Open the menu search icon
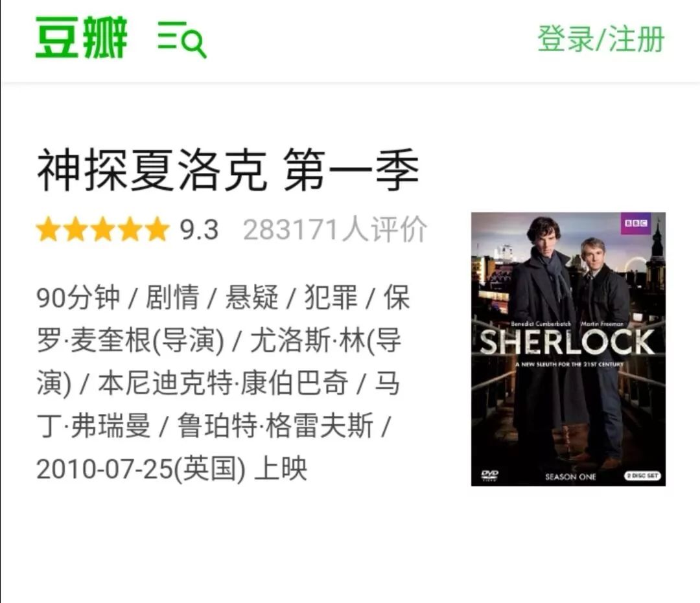The height and width of the screenshot is (603, 700). point(182,40)
